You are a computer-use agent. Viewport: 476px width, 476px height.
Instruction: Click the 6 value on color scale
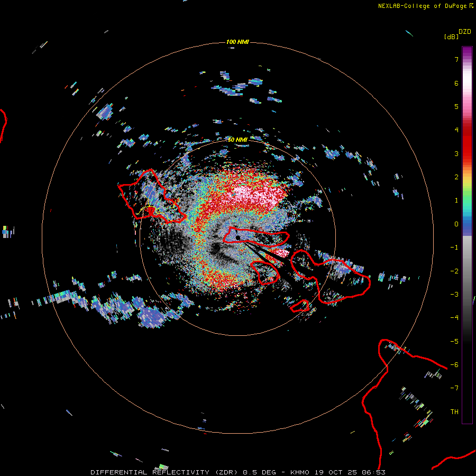(x=456, y=83)
